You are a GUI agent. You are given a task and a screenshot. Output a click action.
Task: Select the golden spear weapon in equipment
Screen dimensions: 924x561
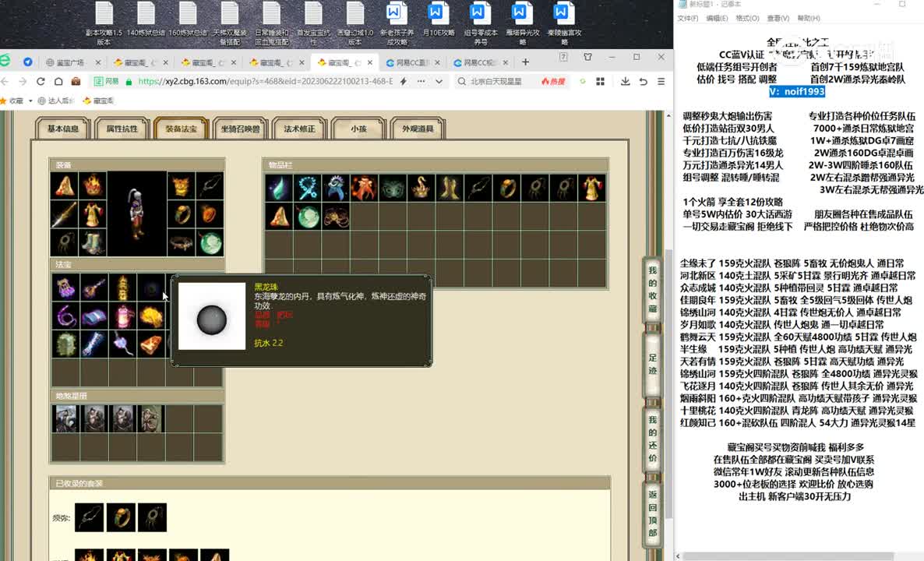click(65, 214)
